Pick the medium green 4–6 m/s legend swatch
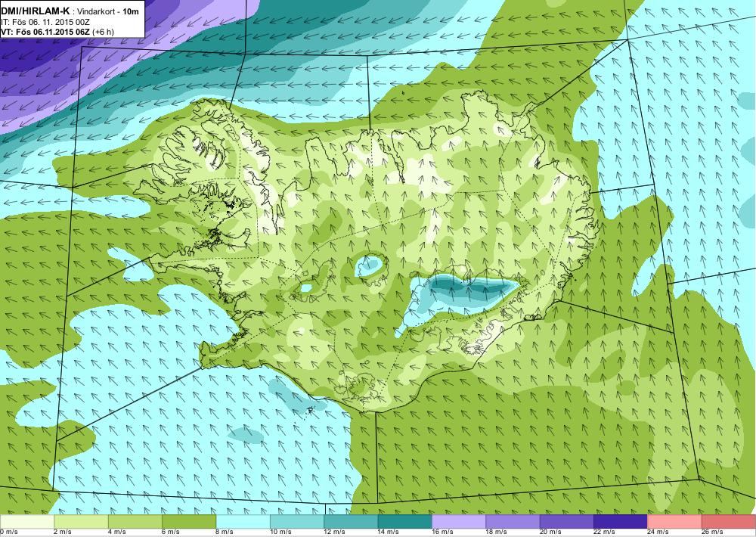This screenshot has height=537, width=756. pos(135,522)
